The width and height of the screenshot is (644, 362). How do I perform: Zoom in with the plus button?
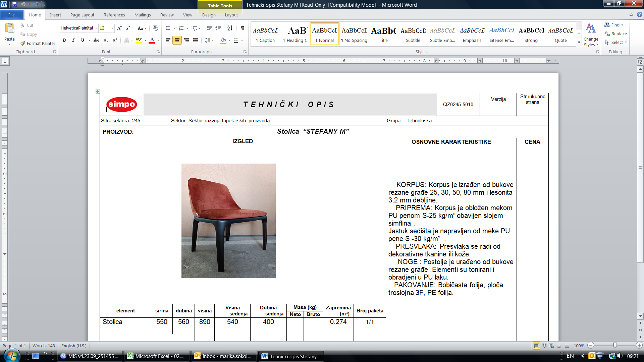coord(639,346)
